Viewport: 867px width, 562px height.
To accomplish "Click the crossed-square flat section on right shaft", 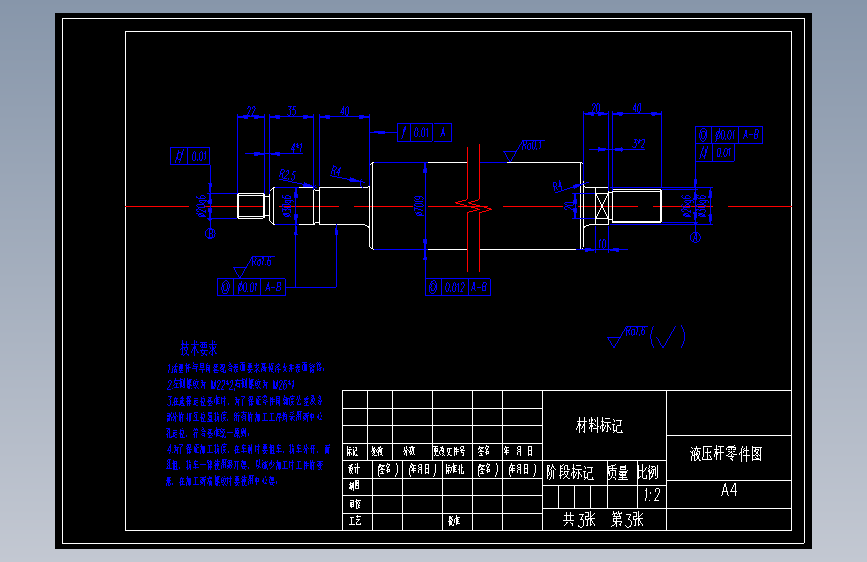I will (x=602, y=206).
